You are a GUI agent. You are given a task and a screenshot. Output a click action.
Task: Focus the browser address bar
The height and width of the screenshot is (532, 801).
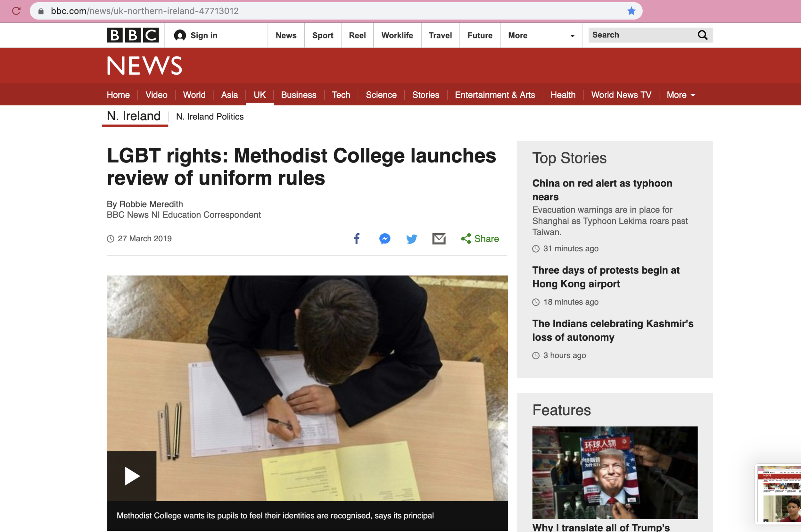point(336,11)
